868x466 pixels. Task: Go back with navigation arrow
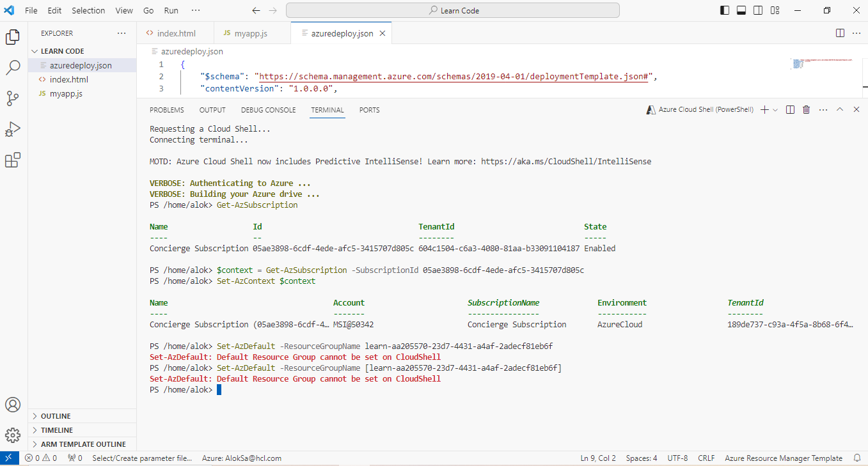click(256, 10)
